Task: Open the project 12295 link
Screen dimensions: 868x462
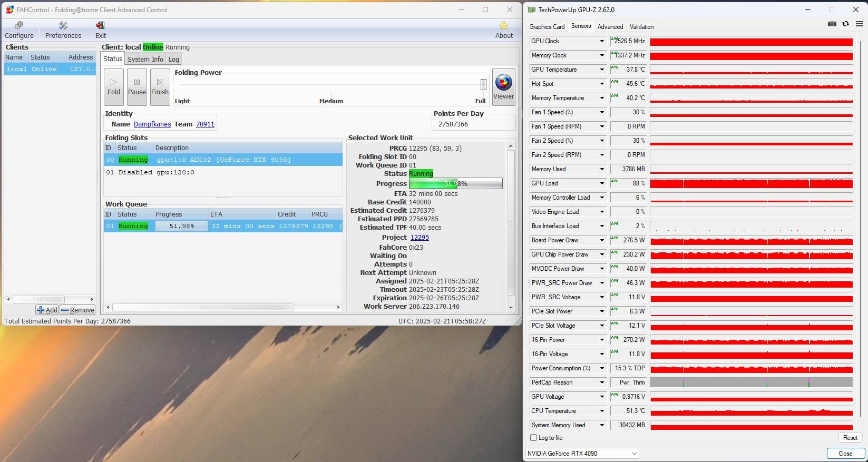Action: pyautogui.click(x=420, y=238)
